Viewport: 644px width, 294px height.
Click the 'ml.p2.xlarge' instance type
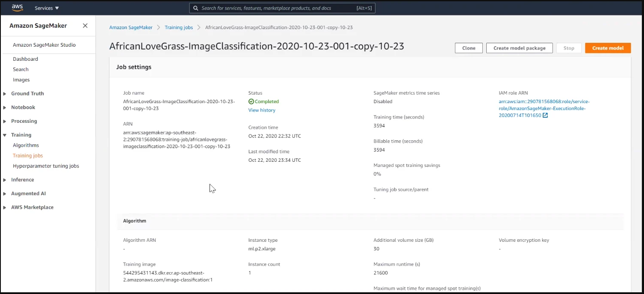[262, 249]
